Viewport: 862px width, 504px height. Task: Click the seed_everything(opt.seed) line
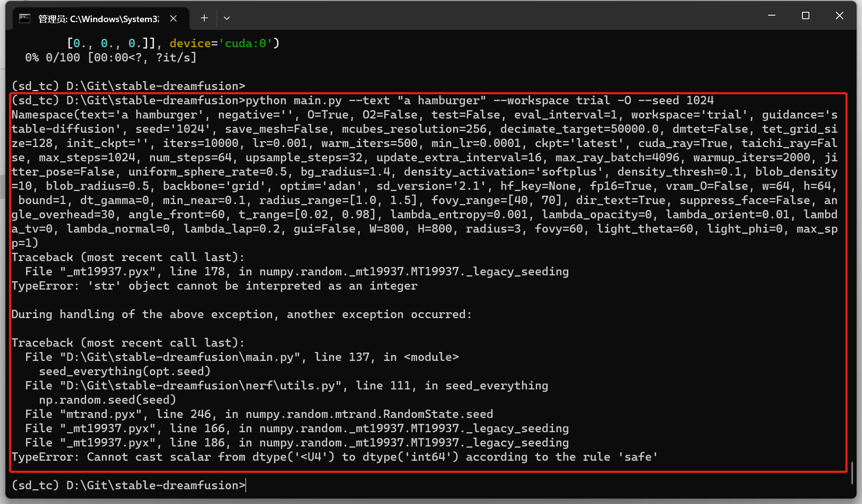click(124, 371)
